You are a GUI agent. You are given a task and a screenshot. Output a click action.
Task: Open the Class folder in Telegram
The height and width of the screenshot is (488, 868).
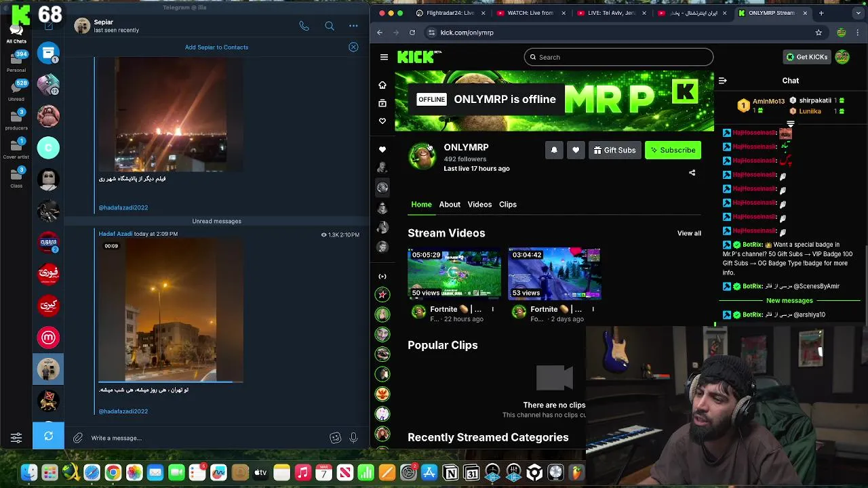tap(16, 177)
